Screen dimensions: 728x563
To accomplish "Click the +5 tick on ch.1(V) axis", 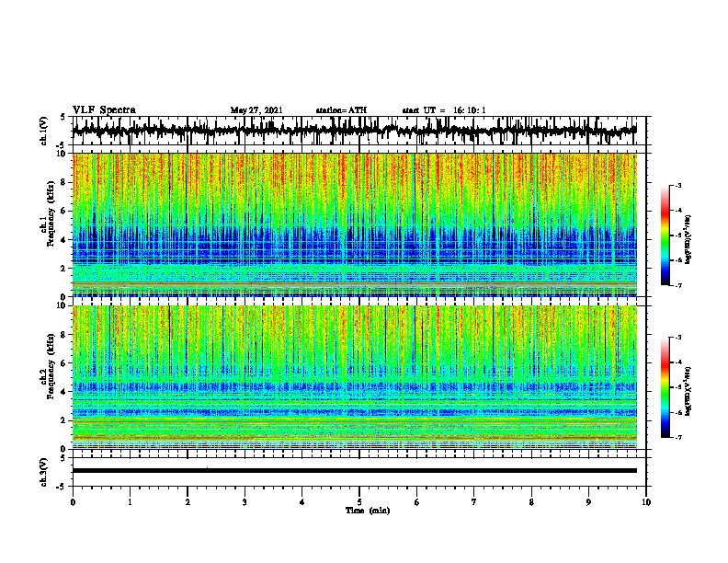I will 64,118.
